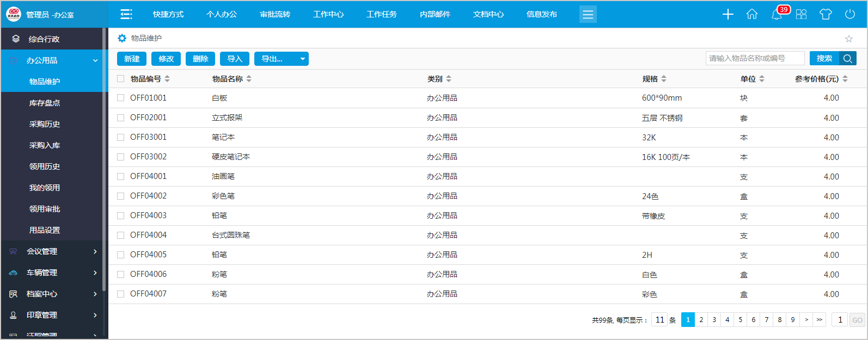Click the magnifier search icon
868x340 pixels.
[848, 58]
